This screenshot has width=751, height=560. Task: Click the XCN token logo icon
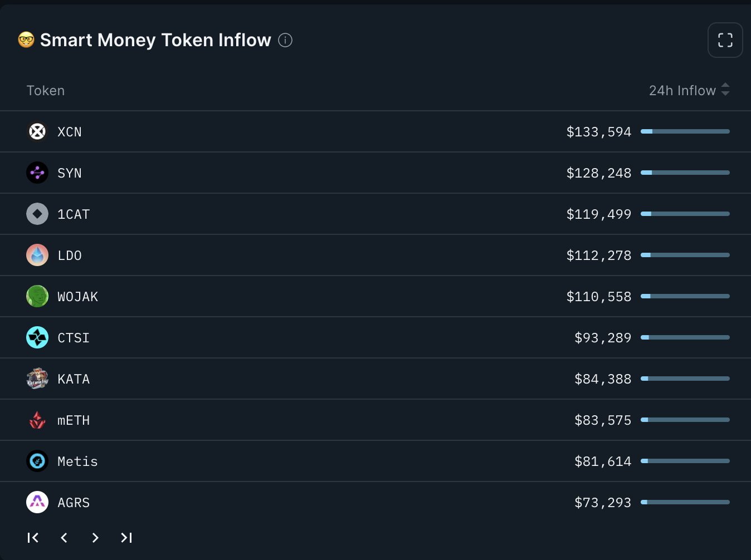[37, 132]
